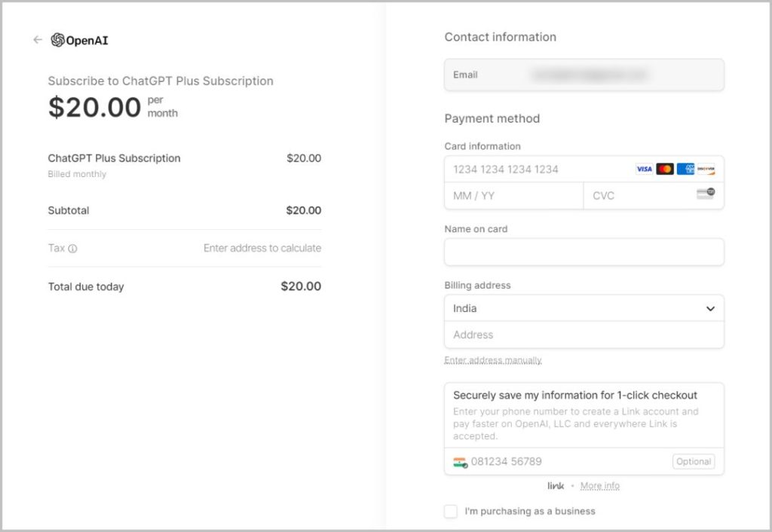
Task: Open the Enter address manually link
Action: [x=493, y=360]
